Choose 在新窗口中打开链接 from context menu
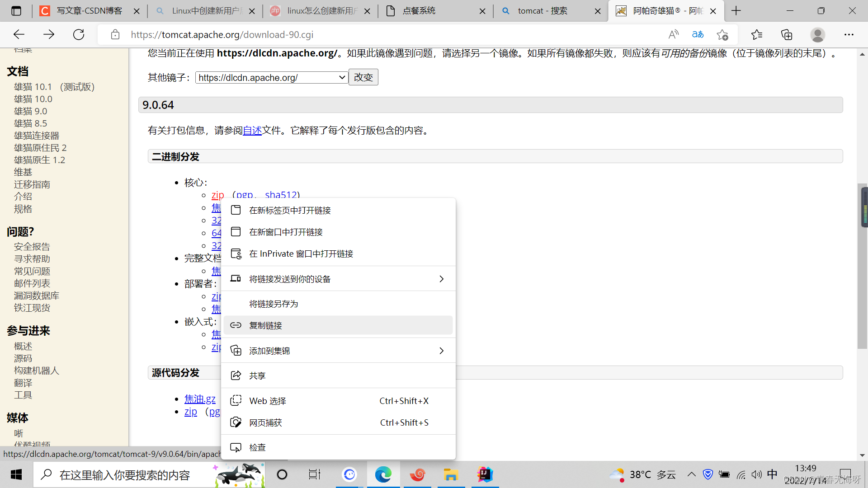Viewport: 868px width, 488px height. (x=338, y=232)
